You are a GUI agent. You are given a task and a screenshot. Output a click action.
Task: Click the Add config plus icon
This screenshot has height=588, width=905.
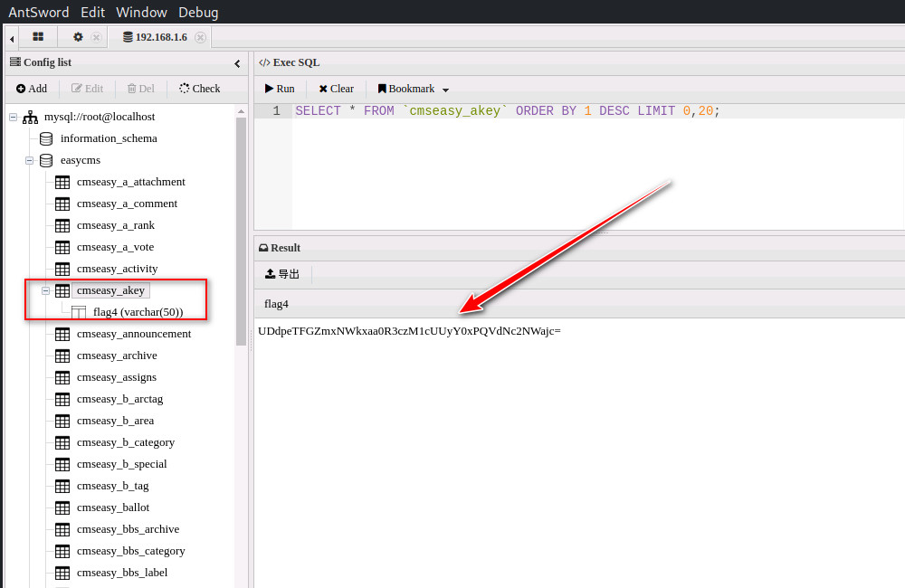[x=21, y=89]
